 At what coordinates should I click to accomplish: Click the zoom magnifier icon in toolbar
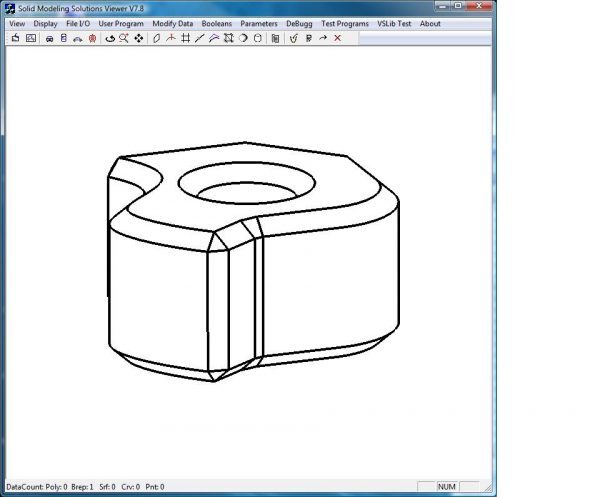(x=124, y=38)
